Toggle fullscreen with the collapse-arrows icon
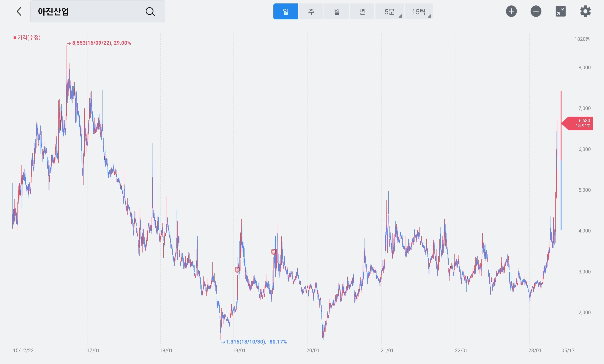This screenshot has height=364, width=604. click(561, 11)
